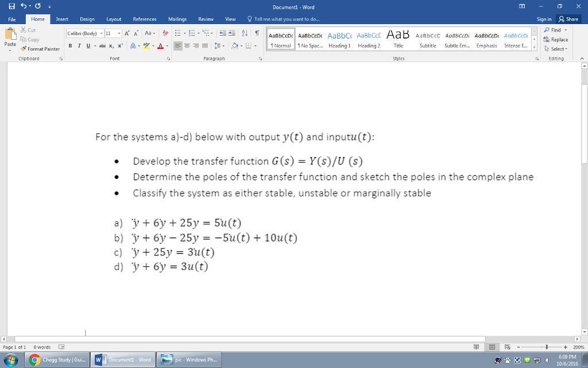This screenshot has height=368, width=588.
Task: Click the Grow Font size icon
Action: [x=126, y=33]
